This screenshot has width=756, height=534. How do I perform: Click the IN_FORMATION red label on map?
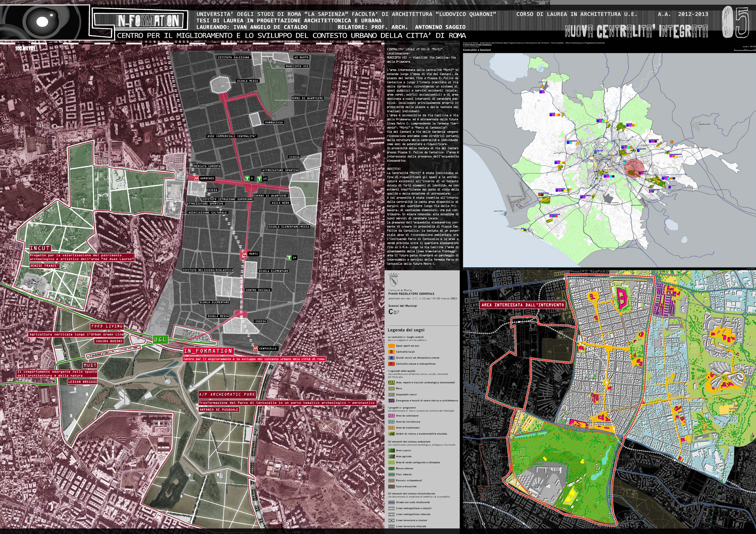(x=208, y=351)
